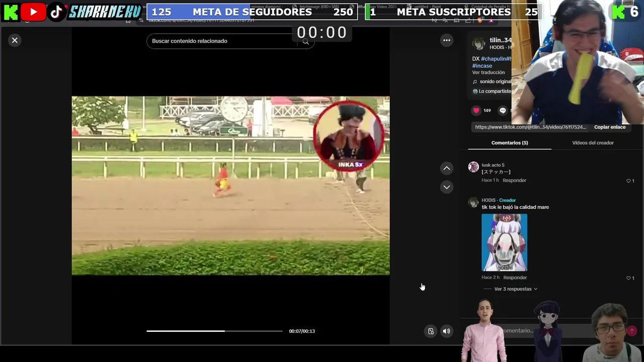Click the 149 likes count
644x362 pixels.
tap(487, 111)
